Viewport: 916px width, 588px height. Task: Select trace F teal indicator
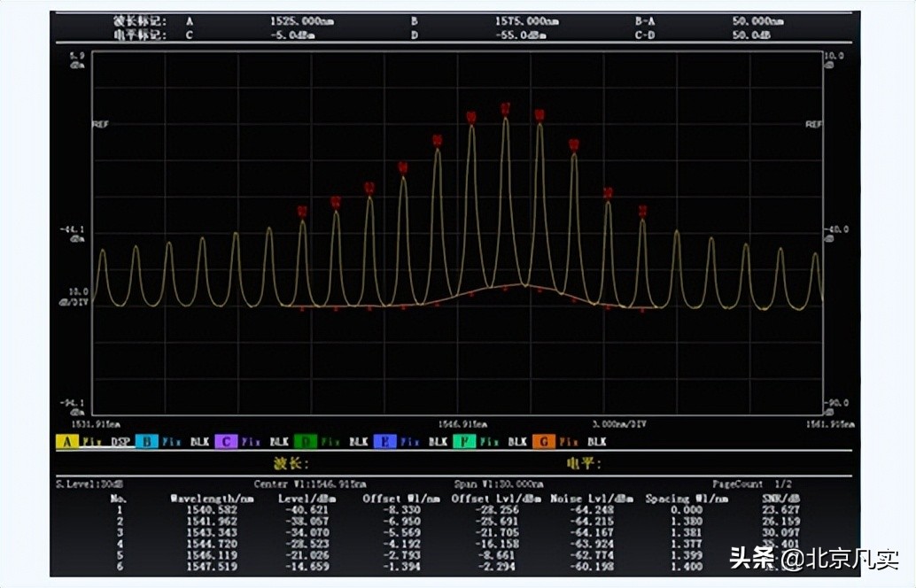pos(464,441)
